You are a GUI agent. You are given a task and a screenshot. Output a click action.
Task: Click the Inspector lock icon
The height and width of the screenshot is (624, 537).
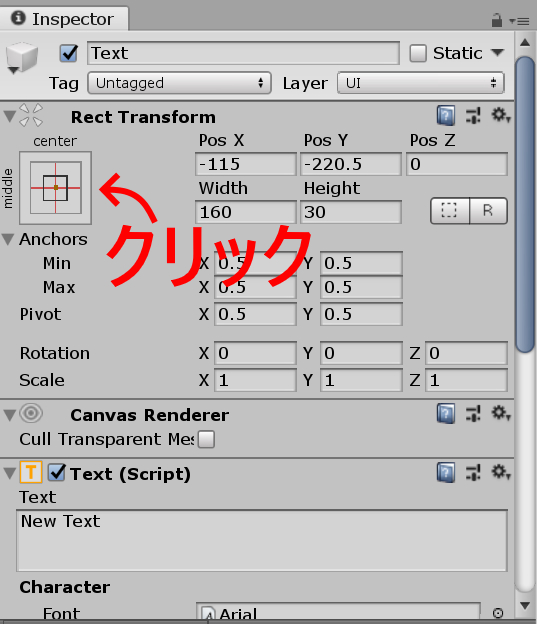(x=496, y=20)
